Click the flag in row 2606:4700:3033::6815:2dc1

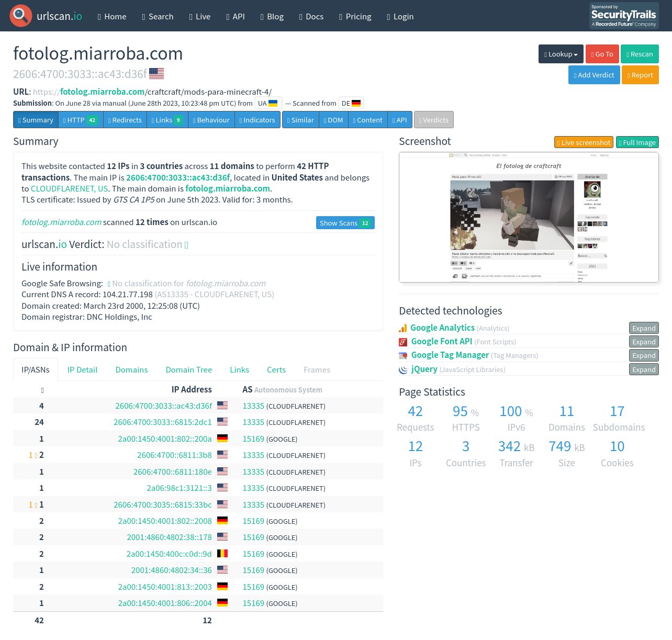tap(222, 422)
